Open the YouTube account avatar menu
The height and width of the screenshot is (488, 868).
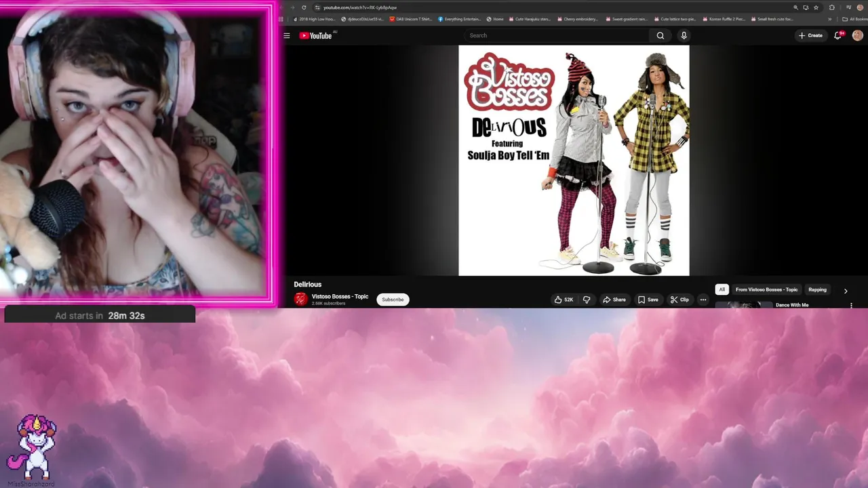click(x=858, y=35)
